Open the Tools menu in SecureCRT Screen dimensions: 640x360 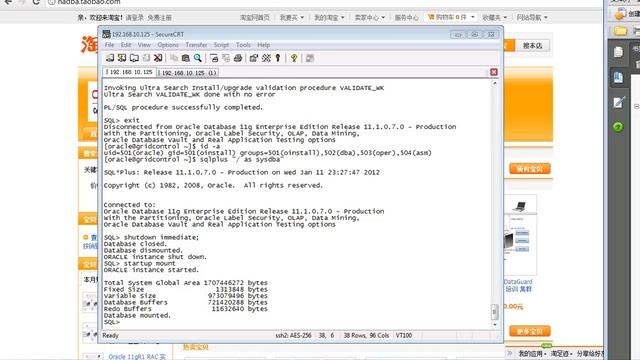click(243, 45)
